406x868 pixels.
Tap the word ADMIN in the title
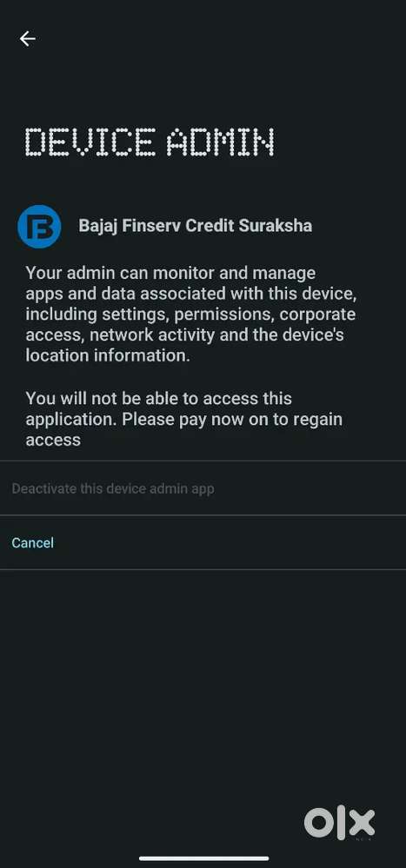(x=221, y=142)
